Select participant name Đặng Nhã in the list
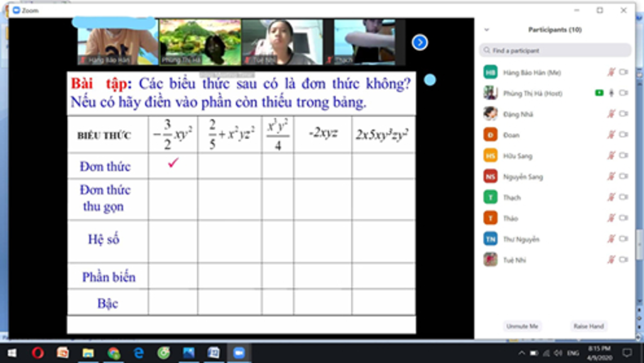This screenshot has height=363, width=644. 518,114
